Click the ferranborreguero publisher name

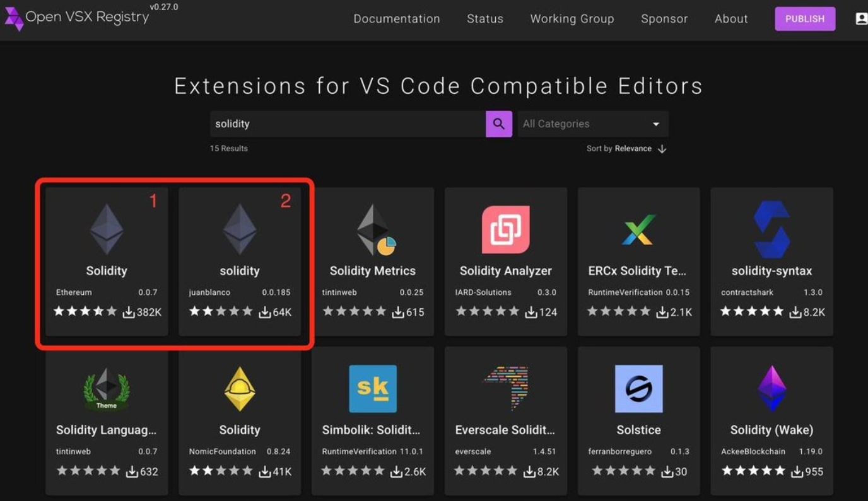click(621, 452)
